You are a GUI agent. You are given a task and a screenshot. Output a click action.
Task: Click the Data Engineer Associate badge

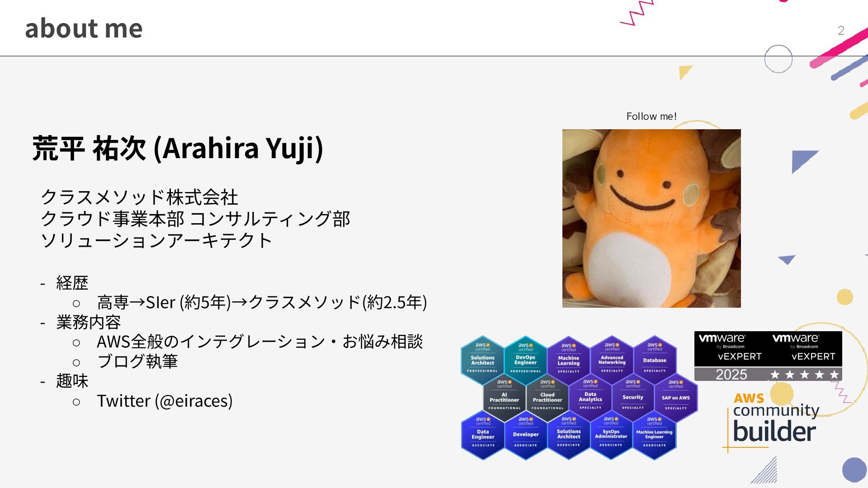tap(483, 435)
